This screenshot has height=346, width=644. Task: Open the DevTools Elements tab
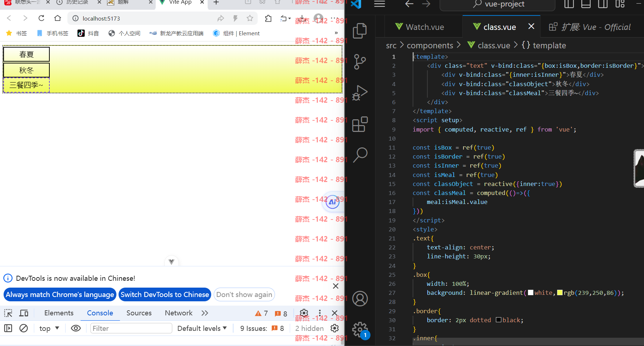coord(59,313)
